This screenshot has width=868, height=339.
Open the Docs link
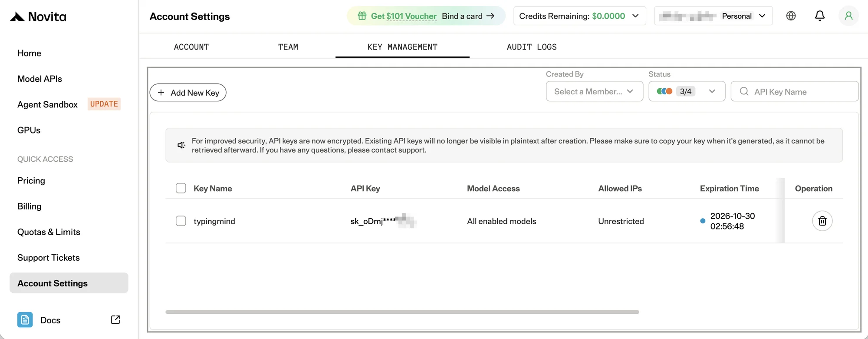[x=50, y=320]
